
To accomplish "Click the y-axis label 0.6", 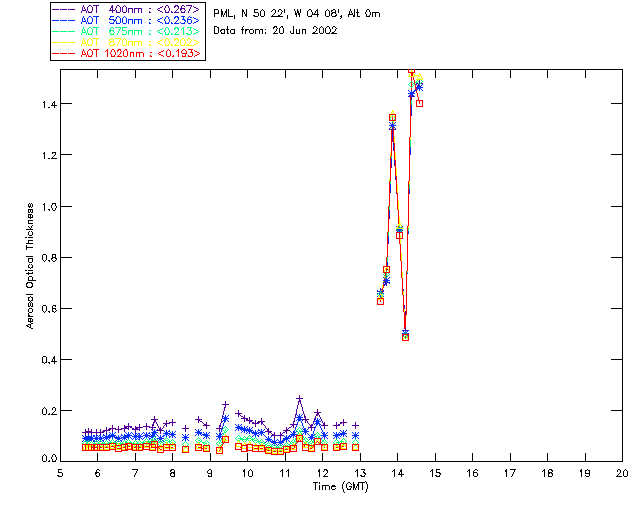I will tap(49, 309).
